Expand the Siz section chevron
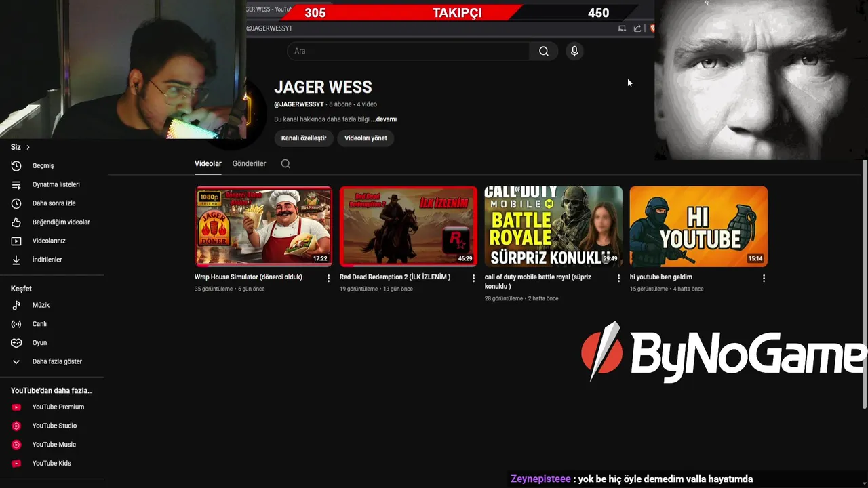 click(28, 147)
